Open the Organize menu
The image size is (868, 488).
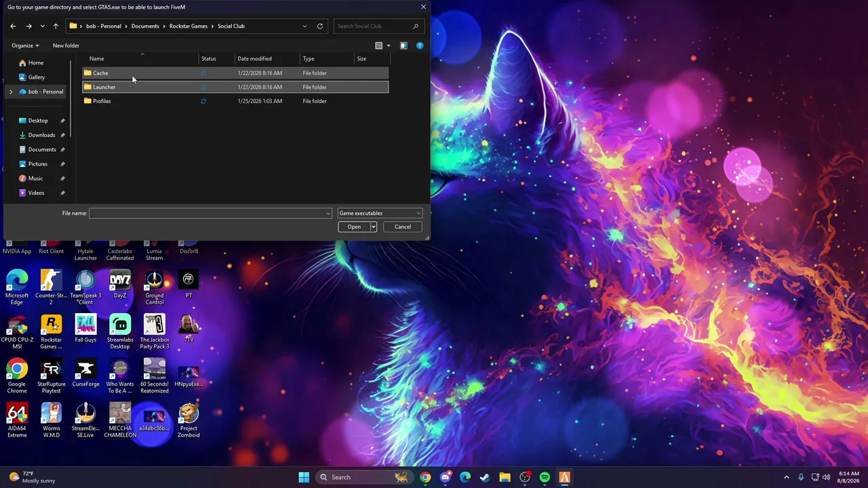point(25,45)
